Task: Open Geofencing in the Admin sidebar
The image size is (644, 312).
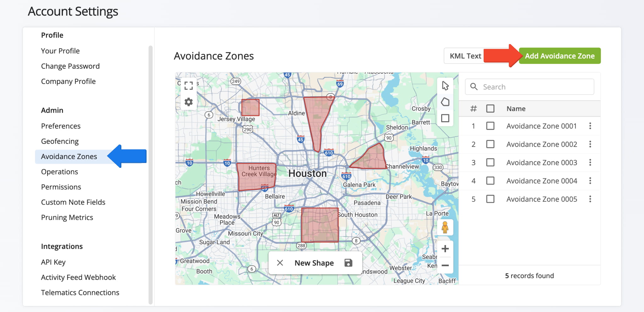Action: point(60,141)
